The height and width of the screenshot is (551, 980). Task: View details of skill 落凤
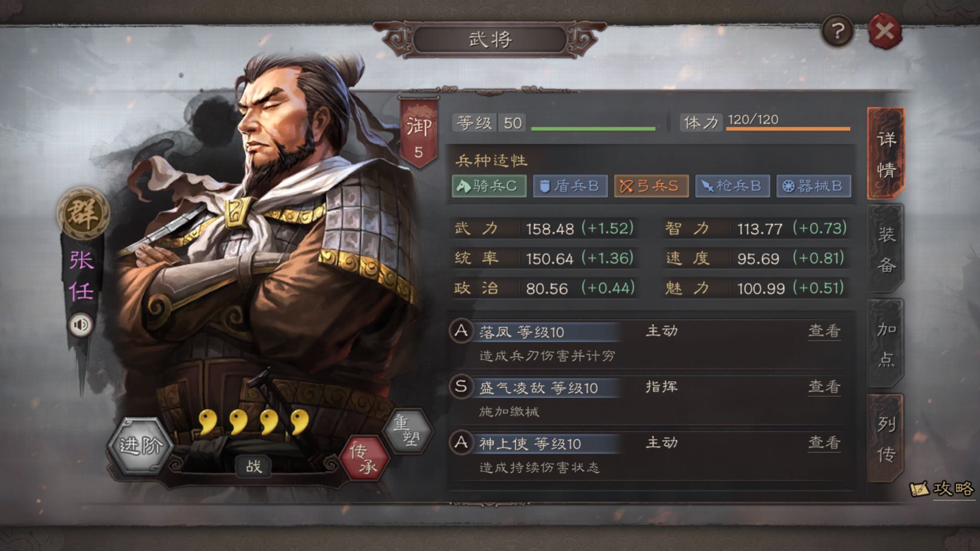[824, 331]
